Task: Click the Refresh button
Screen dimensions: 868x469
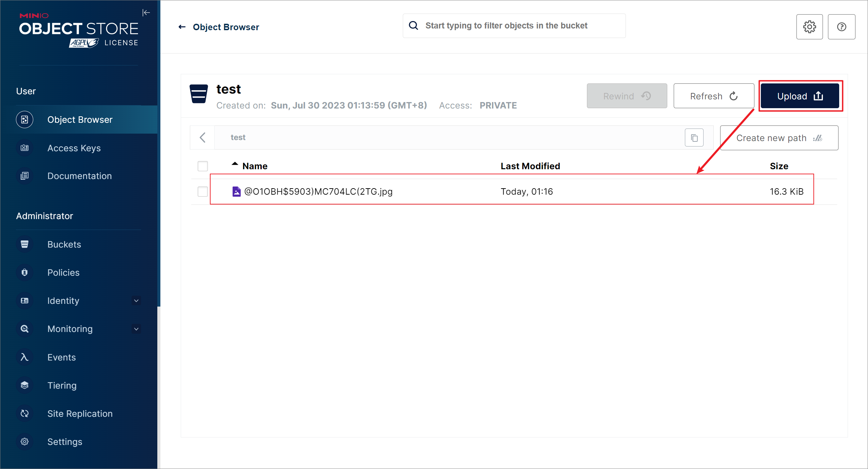Action: click(714, 96)
